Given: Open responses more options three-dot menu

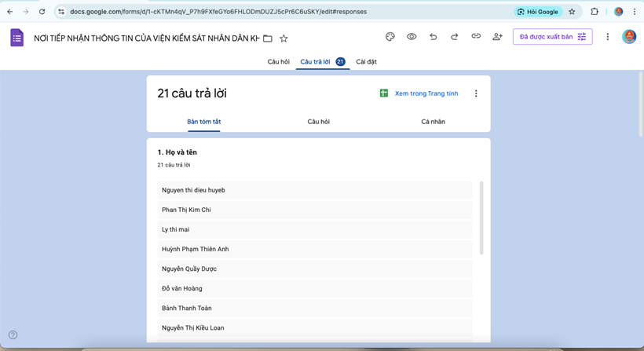Looking at the screenshot, I should [x=476, y=93].
